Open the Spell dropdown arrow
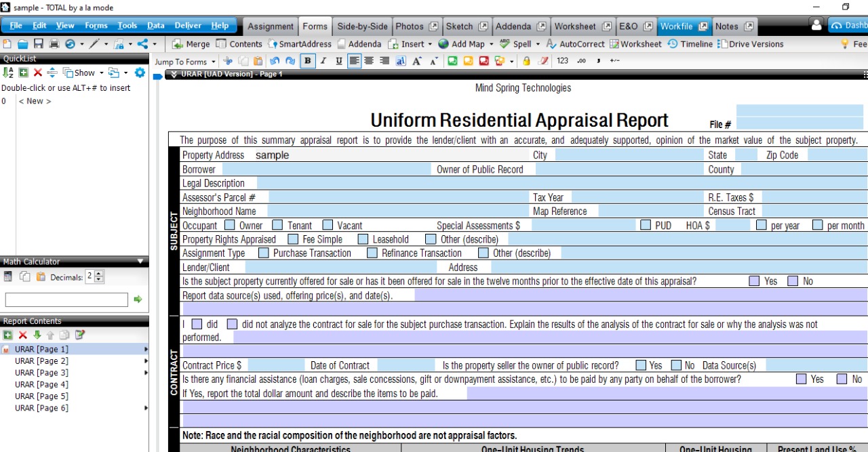Viewport: 868px width, 452px height. click(538, 44)
